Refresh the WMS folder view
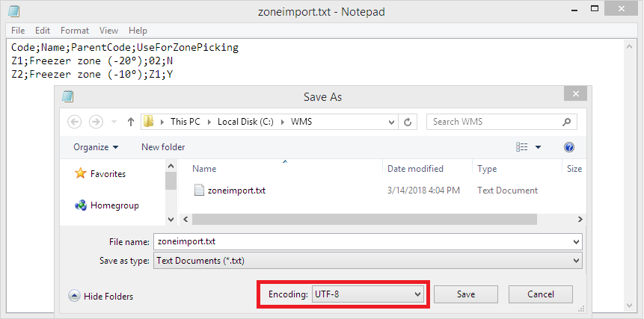Screen dimensions: 644x319 tap(408, 122)
